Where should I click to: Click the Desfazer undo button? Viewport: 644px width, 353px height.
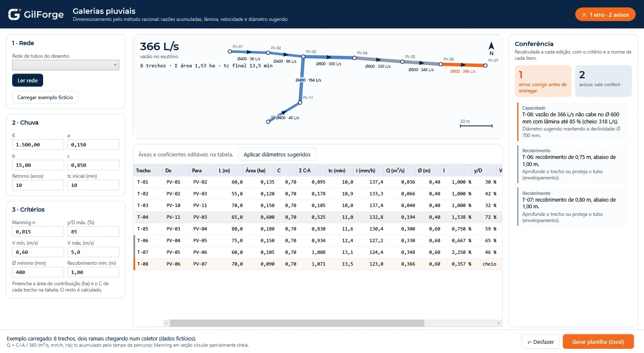[x=541, y=342]
